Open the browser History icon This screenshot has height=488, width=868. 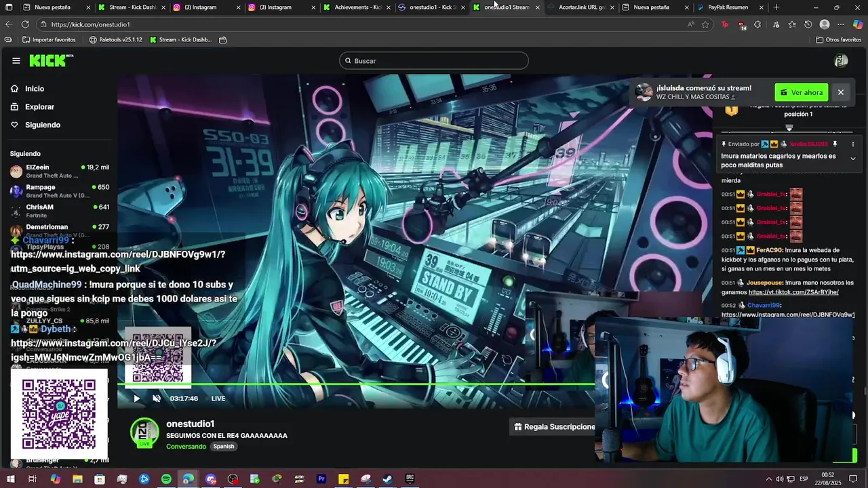[808, 24]
